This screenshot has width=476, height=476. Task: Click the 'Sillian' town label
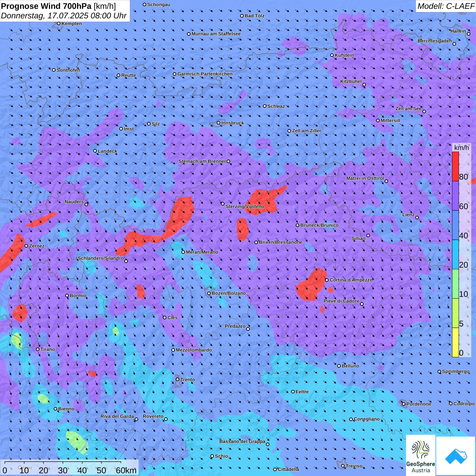pos(358,238)
